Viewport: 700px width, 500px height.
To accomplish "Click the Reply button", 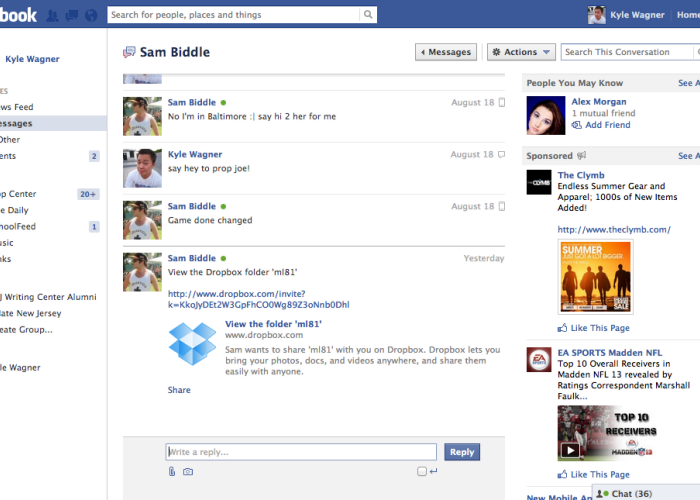I will click(x=462, y=452).
